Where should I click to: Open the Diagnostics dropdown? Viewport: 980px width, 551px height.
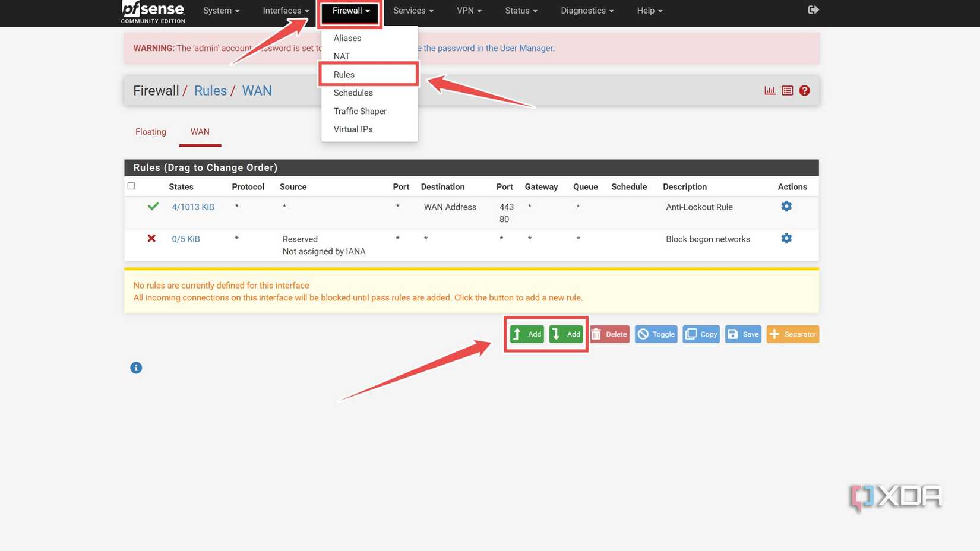coord(586,10)
